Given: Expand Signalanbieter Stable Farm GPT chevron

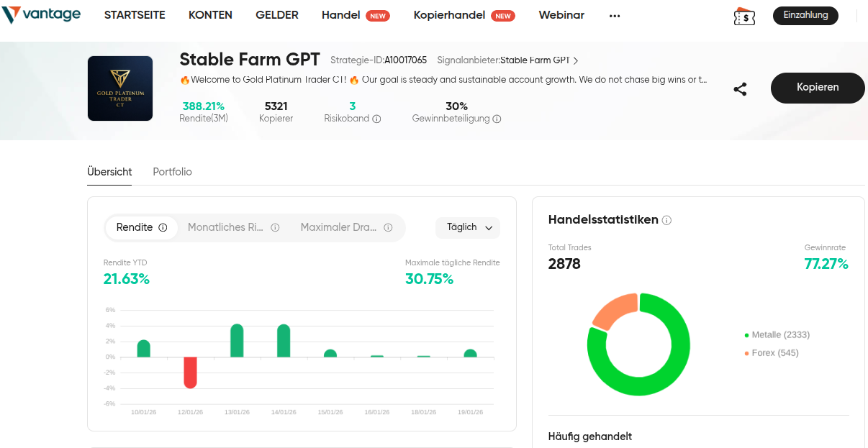Looking at the screenshot, I should tap(576, 61).
